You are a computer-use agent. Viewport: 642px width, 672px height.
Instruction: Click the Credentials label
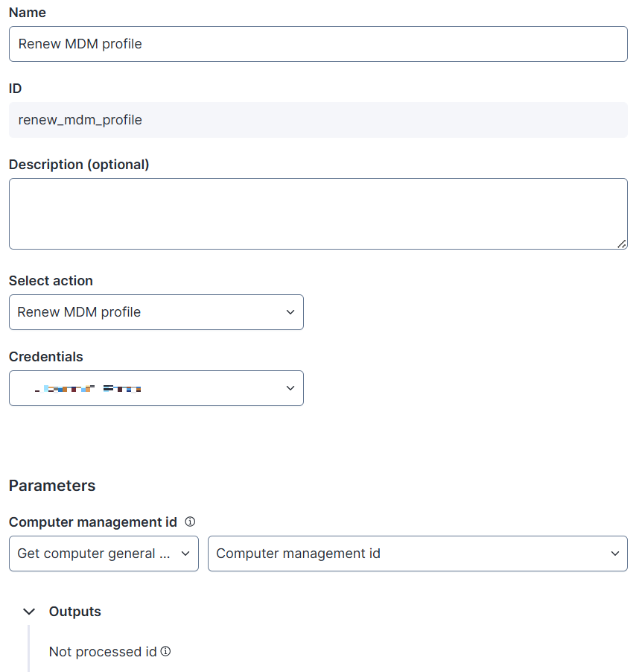click(x=46, y=357)
